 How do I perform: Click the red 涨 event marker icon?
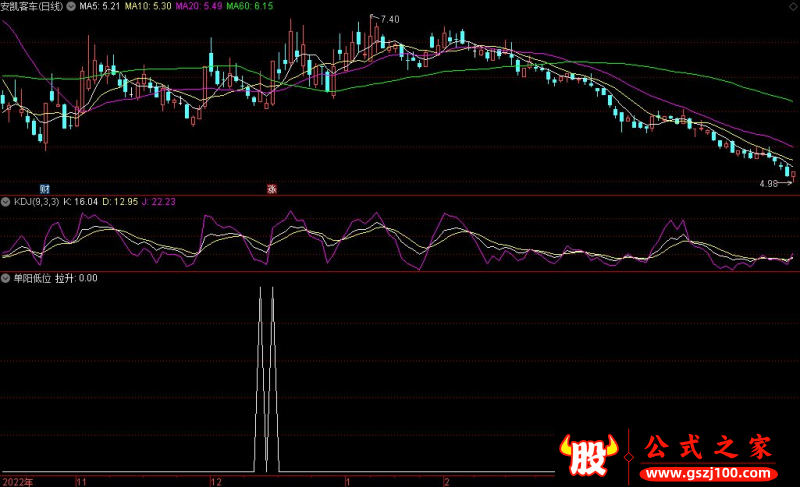270,188
